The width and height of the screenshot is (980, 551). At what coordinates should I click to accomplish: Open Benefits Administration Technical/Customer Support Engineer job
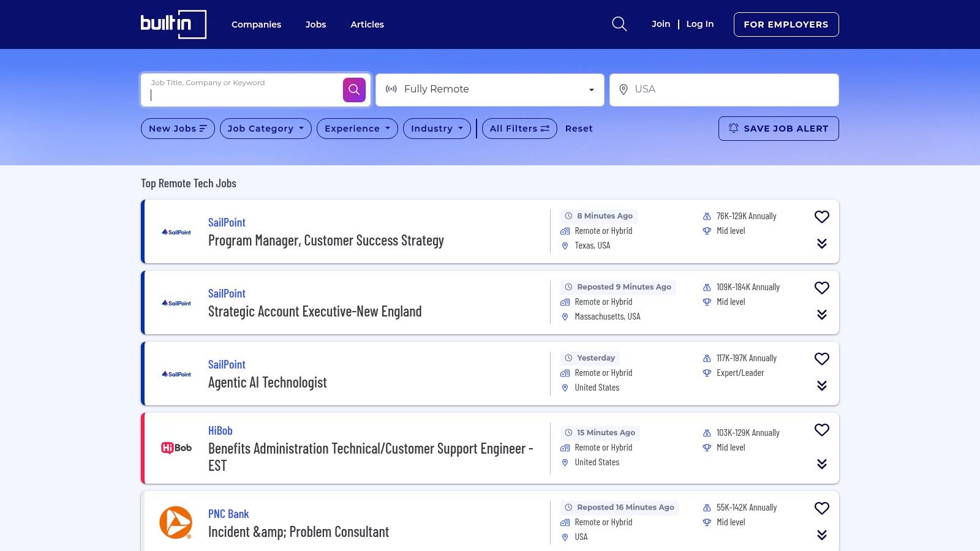371,457
